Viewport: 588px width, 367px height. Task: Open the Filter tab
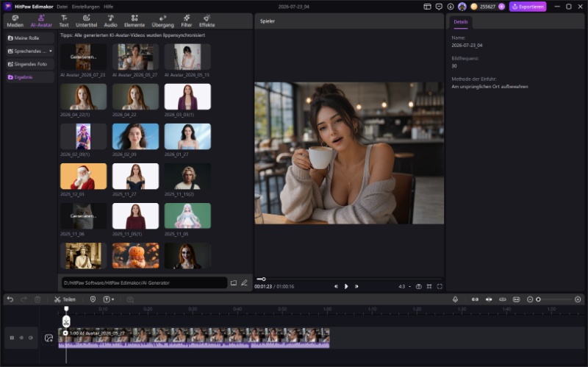click(x=187, y=21)
